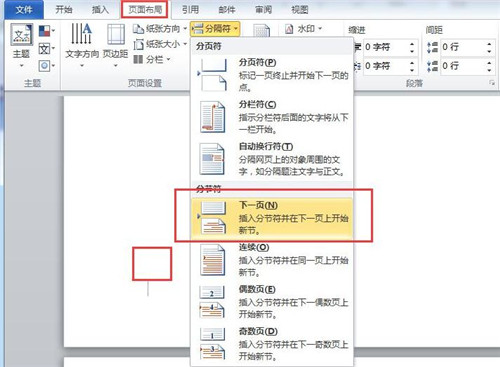Image resolution: width=500 pixels, height=367 pixels.
Task: Click the spacing before 0 行 field
Action: tap(462, 47)
